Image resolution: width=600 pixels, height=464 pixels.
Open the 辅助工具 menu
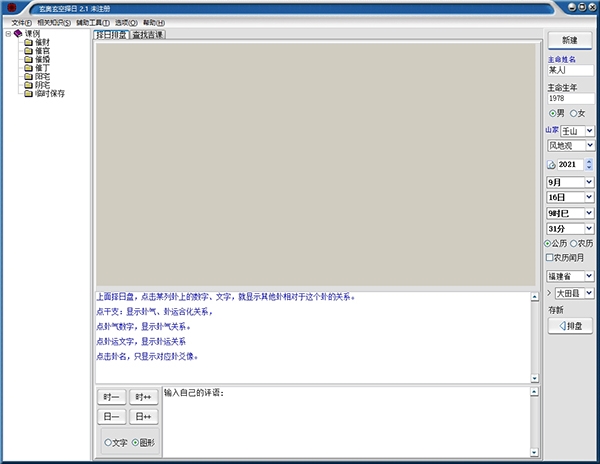(93, 22)
